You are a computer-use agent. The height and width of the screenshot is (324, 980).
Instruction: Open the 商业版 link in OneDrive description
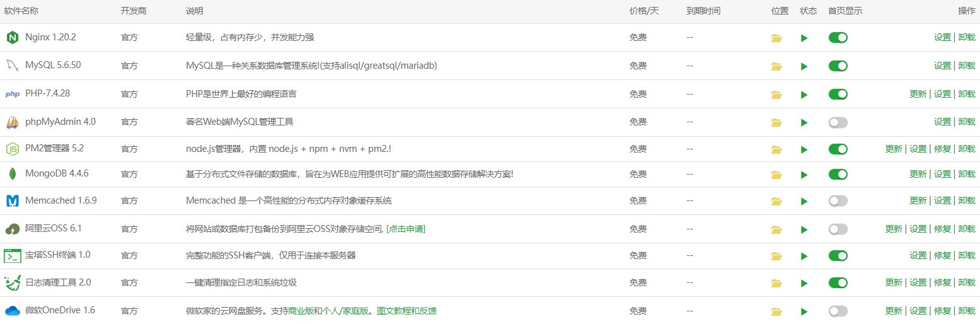click(x=301, y=311)
